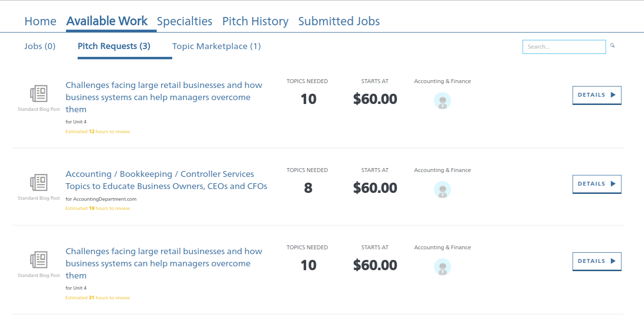644x328 pixels.
Task: Click the Standard Blog Post icon for AccountingDepartment.com
Action: (x=39, y=183)
